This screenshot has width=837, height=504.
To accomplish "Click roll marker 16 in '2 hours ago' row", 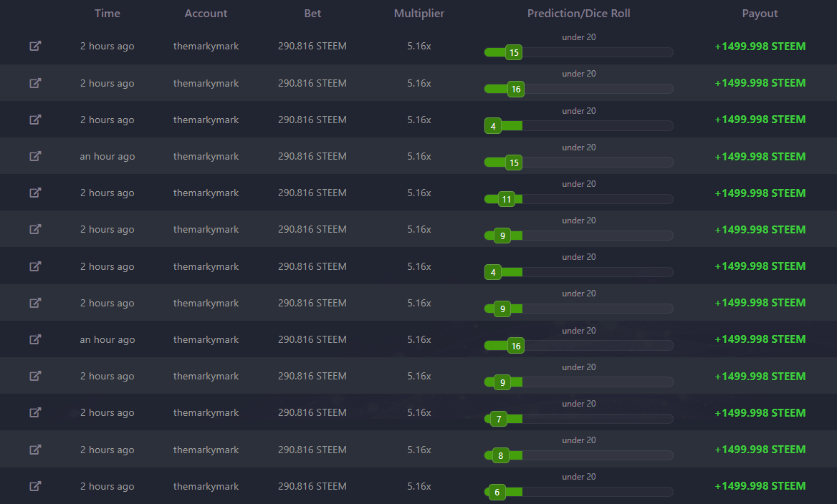I will tap(516, 89).
